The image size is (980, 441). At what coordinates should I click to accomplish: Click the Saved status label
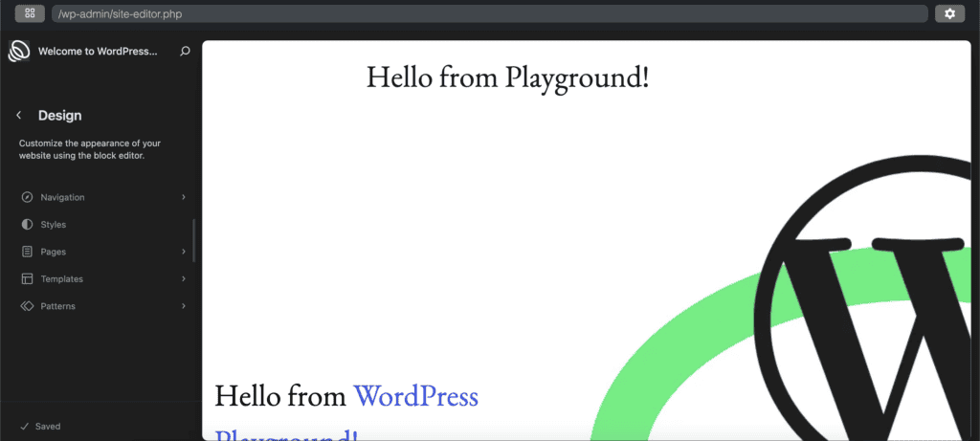tap(48, 426)
